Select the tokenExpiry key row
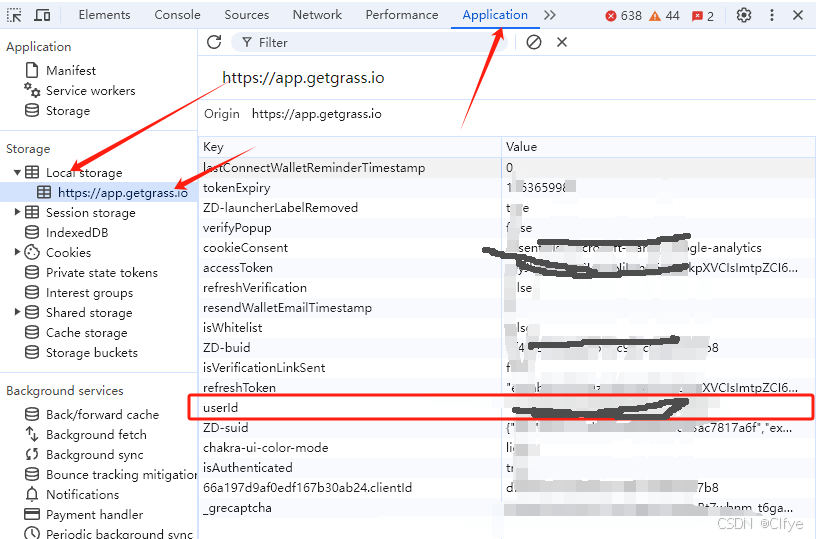The image size is (816, 539). point(507,188)
